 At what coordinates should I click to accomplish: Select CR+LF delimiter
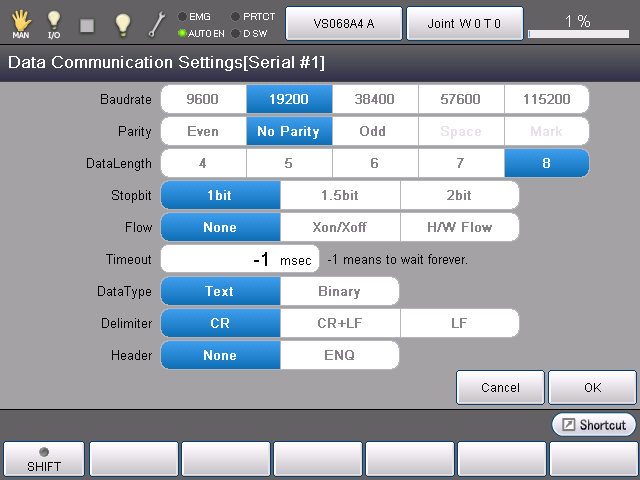click(x=339, y=323)
